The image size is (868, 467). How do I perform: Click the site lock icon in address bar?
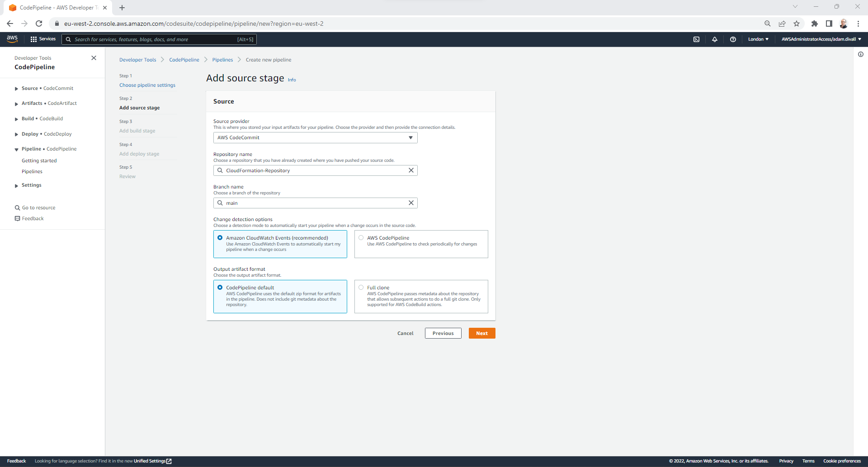[x=57, y=24]
